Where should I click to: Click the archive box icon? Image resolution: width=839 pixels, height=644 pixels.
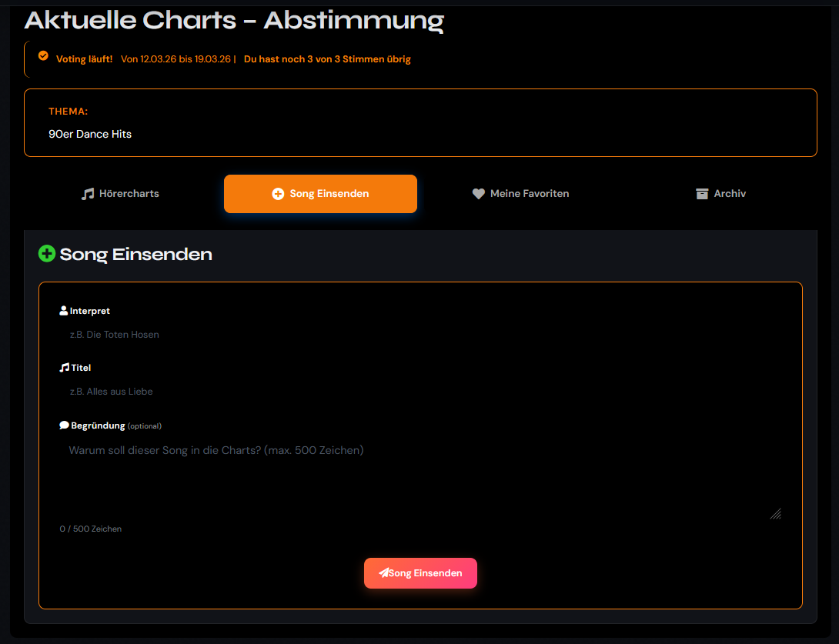[702, 194]
